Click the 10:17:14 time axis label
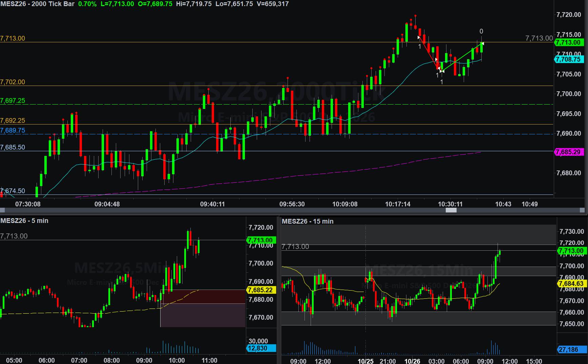588x364 pixels. tap(398, 204)
